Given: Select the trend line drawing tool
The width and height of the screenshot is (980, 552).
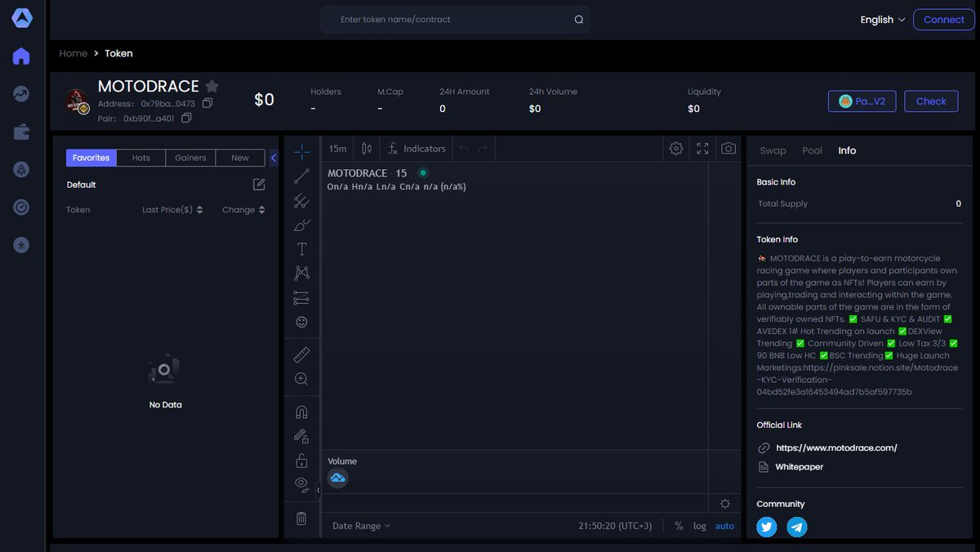Looking at the screenshot, I should tap(302, 176).
